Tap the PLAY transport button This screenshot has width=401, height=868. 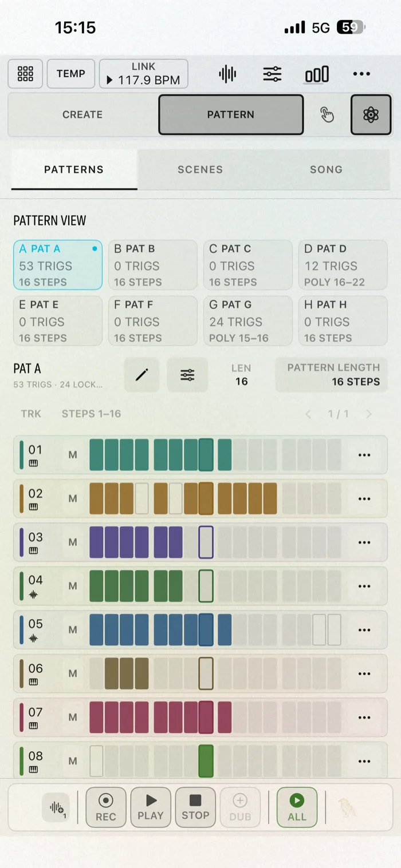click(x=151, y=807)
